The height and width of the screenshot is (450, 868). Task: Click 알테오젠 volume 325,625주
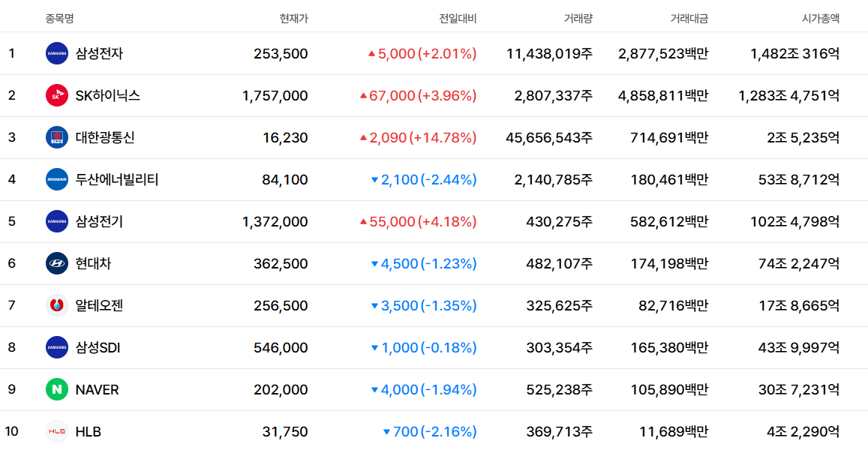tap(559, 306)
